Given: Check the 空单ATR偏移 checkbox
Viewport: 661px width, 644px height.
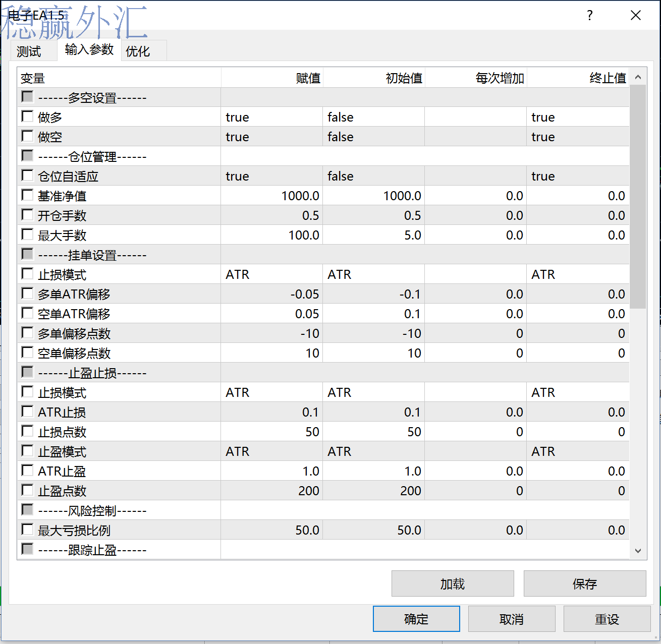Looking at the screenshot, I should (x=27, y=313).
